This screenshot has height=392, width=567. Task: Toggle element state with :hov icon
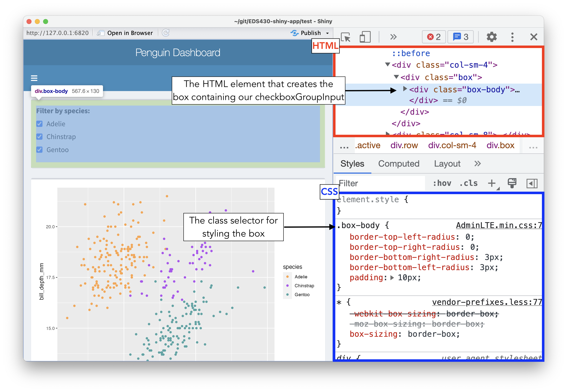tap(442, 183)
